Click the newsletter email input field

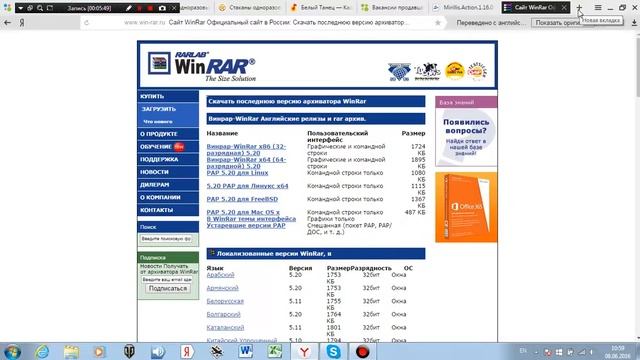(x=167, y=280)
